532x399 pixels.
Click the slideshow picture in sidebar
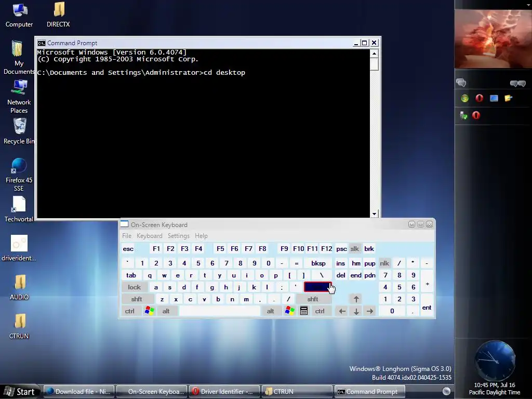coord(494,38)
